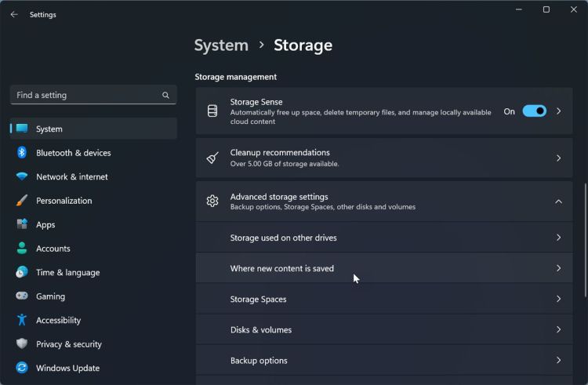Open Storage Sense details chevron
This screenshot has width=588, height=385.
click(558, 111)
